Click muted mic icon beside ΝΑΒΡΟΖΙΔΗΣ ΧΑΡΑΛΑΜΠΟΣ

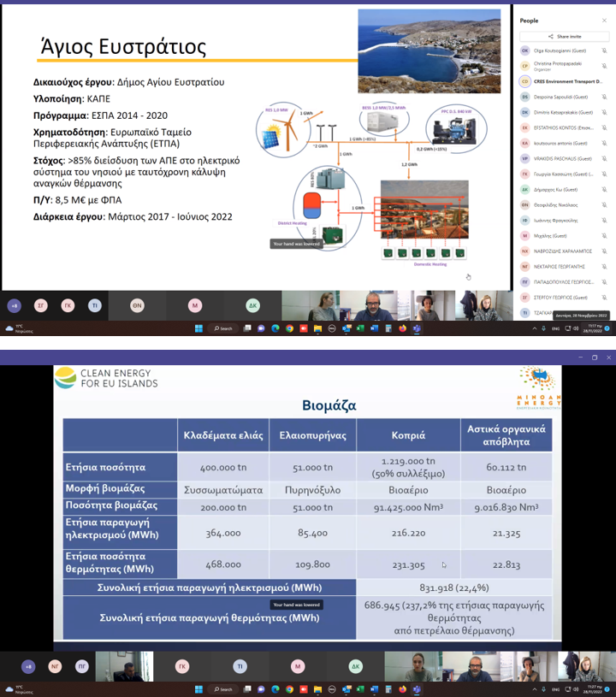point(604,251)
